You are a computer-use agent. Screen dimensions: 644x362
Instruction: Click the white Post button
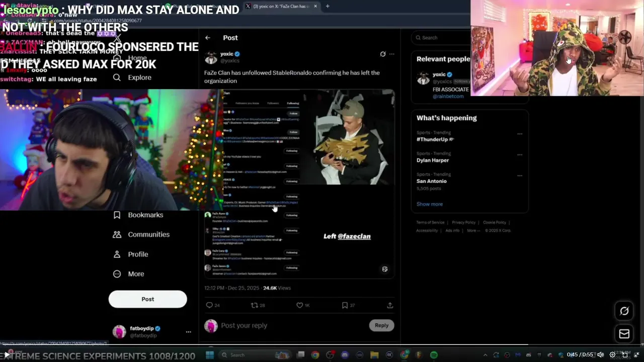(x=147, y=299)
